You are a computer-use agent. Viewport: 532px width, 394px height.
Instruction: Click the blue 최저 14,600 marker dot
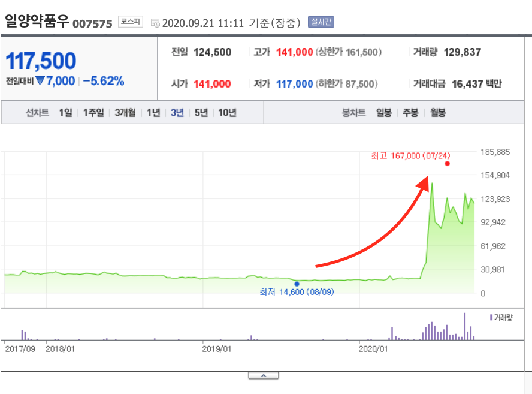(297, 284)
